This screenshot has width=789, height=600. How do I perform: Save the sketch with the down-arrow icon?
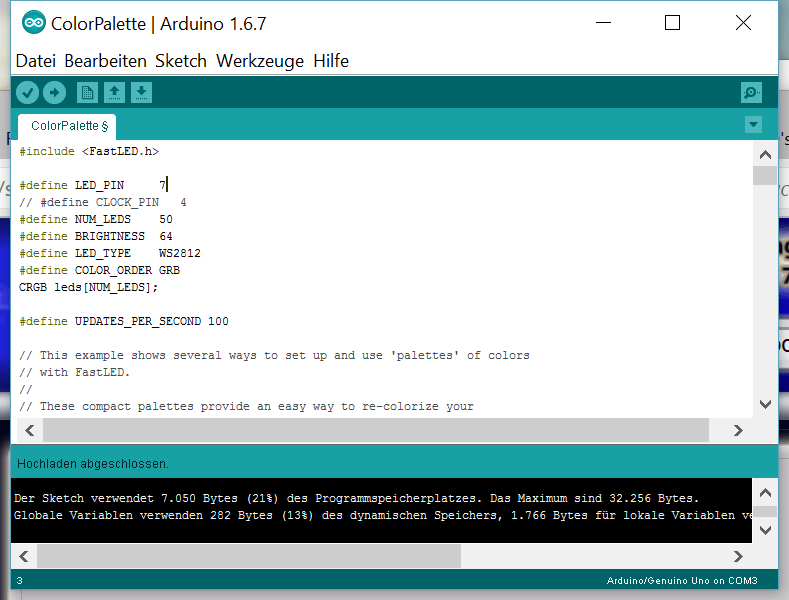click(x=141, y=93)
